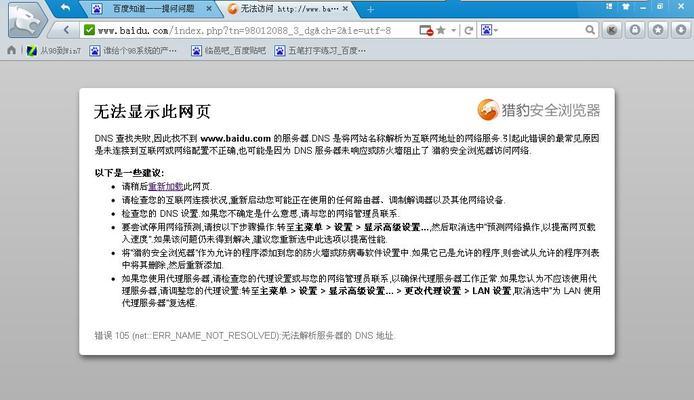Open the 谁给个98系统的产… bookmark
This screenshot has height=400, width=694.
[133, 51]
